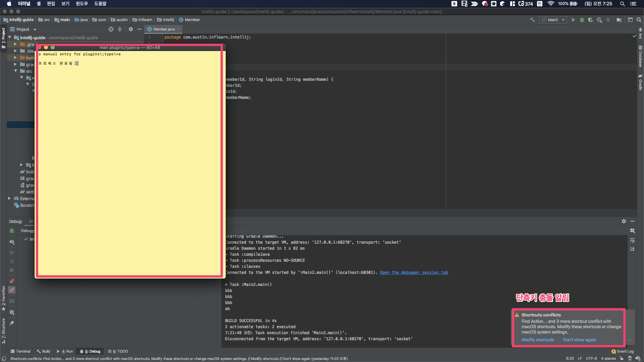Expand the External Libraries tree node
This screenshot has height=362, width=644.
[x=9, y=198]
